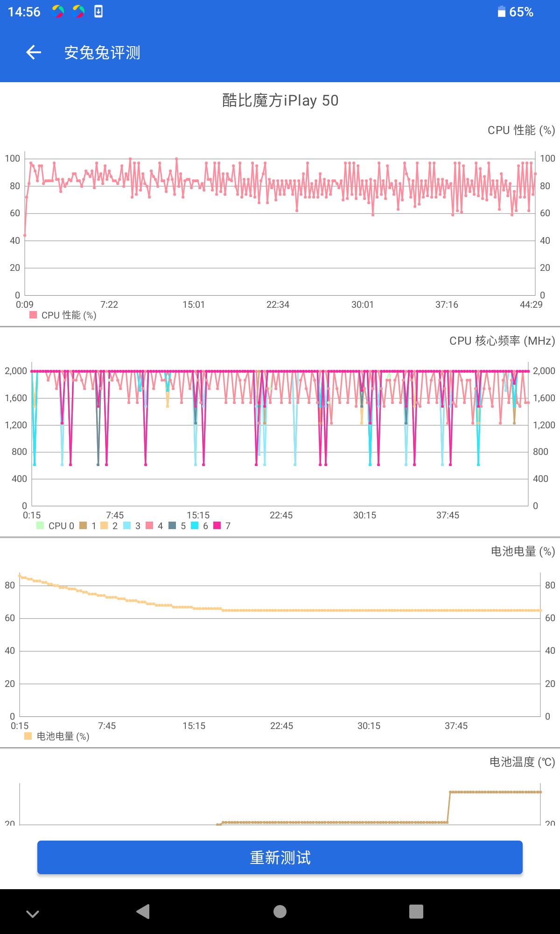Tap the Android back triangle button

click(x=143, y=911)
